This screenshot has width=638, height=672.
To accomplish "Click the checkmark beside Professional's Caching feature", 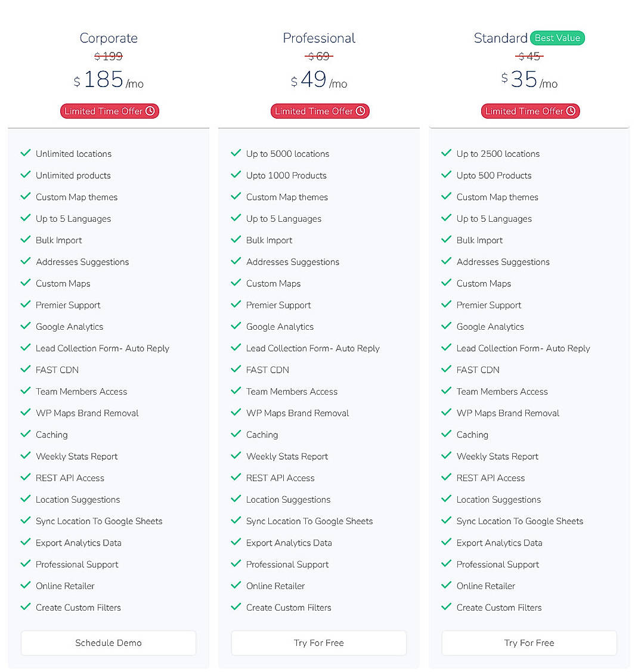I will click(x=236, y=435).
